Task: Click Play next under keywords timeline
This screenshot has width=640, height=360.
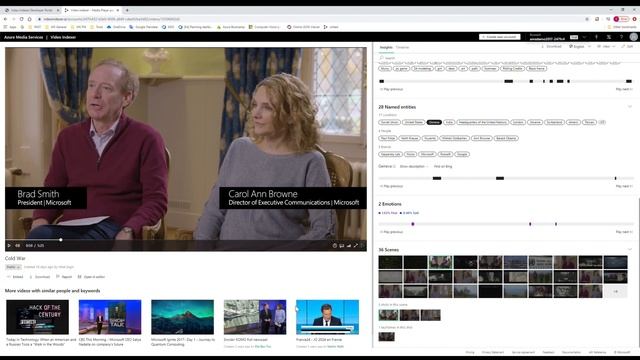Action: [x=624, y=89]
